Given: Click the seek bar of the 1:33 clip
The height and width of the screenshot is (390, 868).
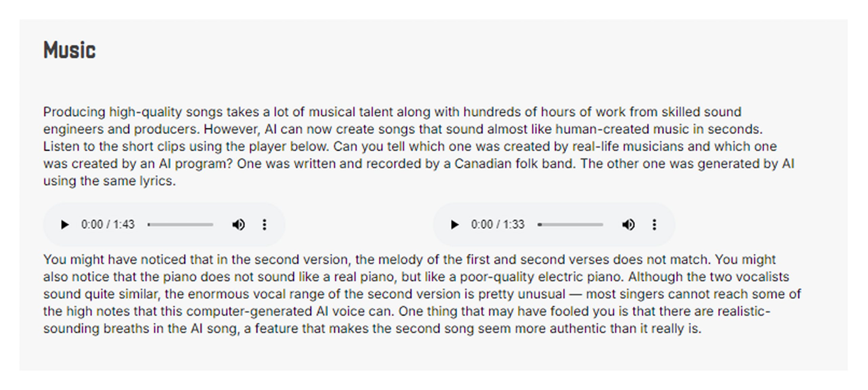Looking at the screenshot, I should pyautogui.click(x=570, y=225).
